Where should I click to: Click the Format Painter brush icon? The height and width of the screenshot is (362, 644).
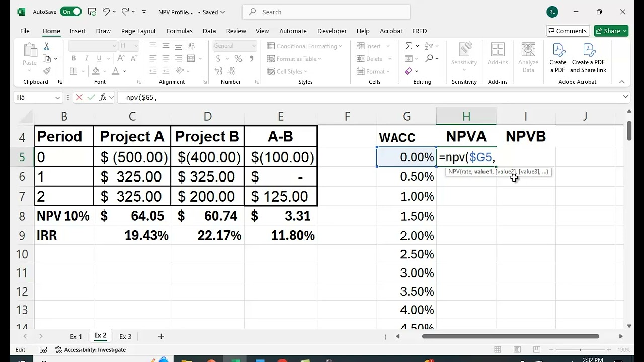pos(47,71)
